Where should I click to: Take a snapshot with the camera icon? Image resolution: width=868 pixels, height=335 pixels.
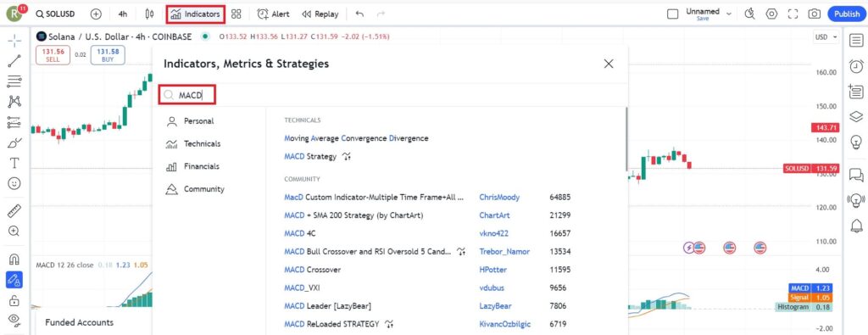(814, 14)
